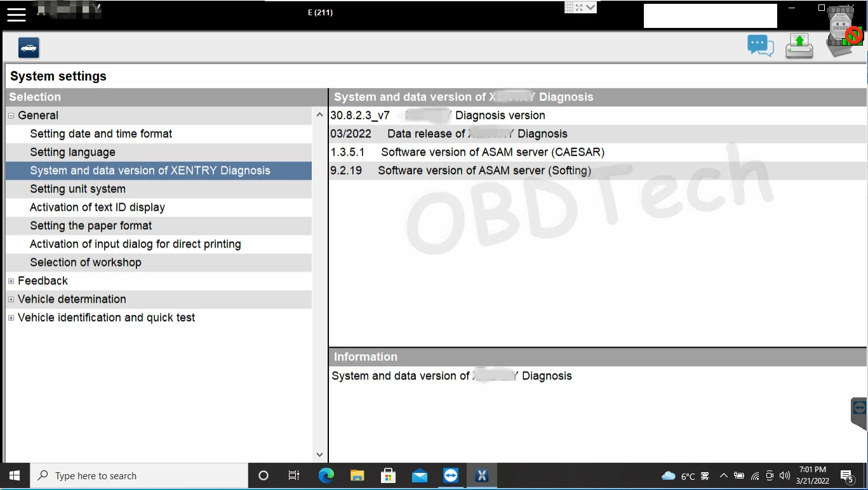The height and width of the screenshot is (490, 868).
Task: Click the Meet Now camera tray icon
Action: click(x=770, y=476)
